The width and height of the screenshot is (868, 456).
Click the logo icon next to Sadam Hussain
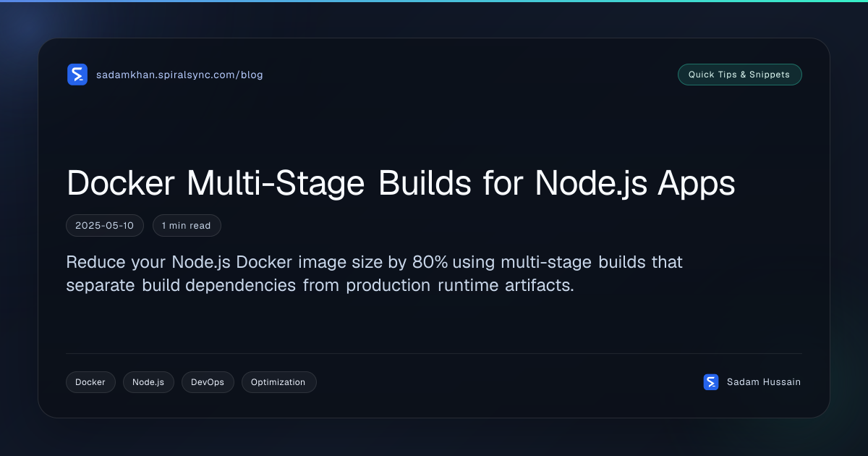711,382
